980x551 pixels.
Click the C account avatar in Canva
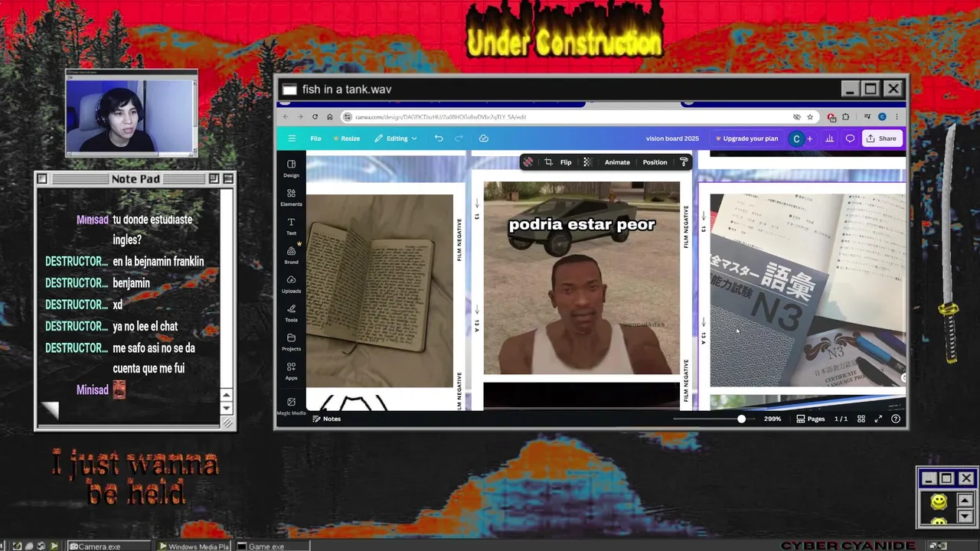(796, 139)
